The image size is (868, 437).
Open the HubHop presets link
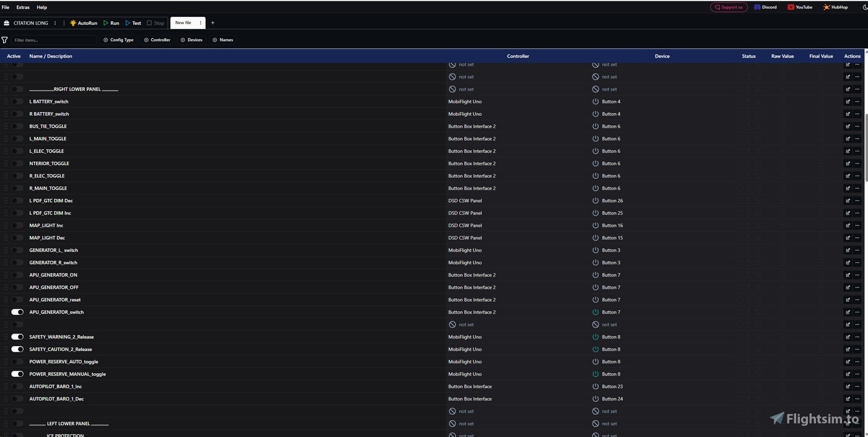pos(835,7)
